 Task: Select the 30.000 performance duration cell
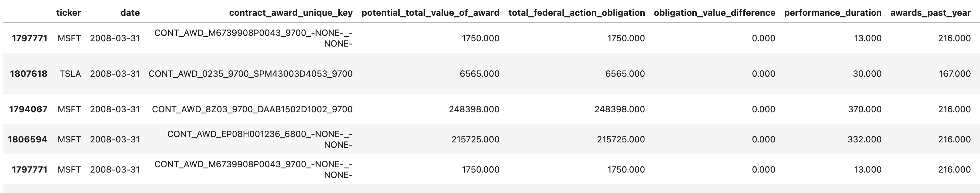[x=867, y=74]
